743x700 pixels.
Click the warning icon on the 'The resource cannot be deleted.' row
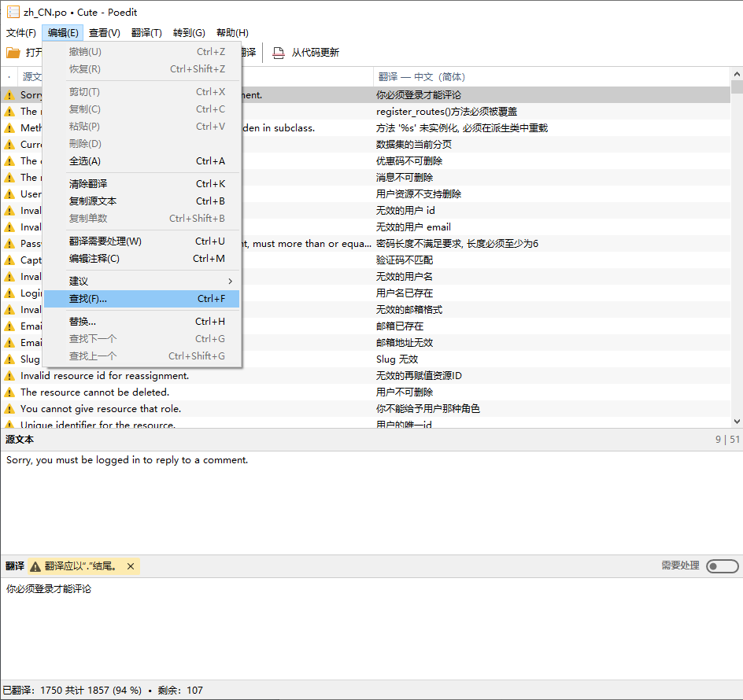pyautogui.click(x=9, y=392)
